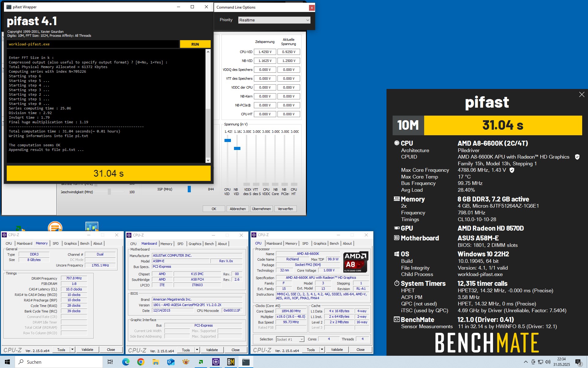Click OK in the AMD voltage dialog
Screen dimensions: 588x368
pos(214,209)
